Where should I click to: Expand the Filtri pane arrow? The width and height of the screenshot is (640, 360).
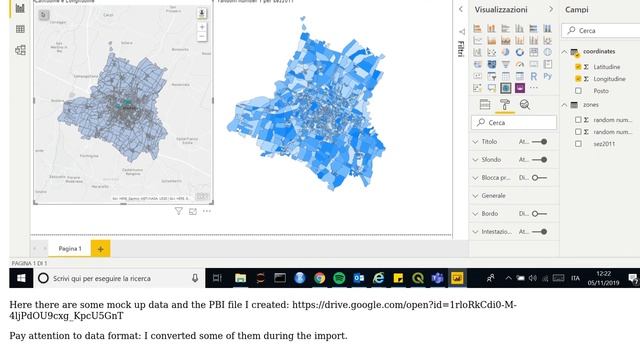(x=461, y=9)
